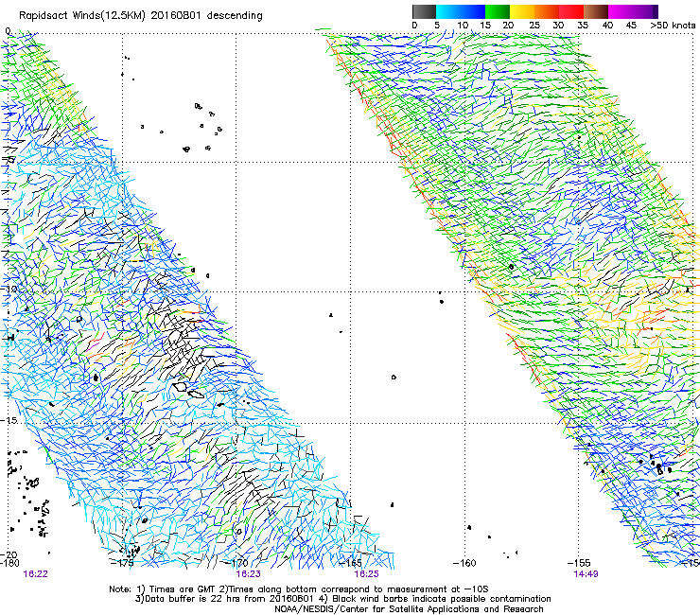This screenshot has width=700, height=615.
Task: Click the '-155' longitude axis label
Action: [579, 563]
